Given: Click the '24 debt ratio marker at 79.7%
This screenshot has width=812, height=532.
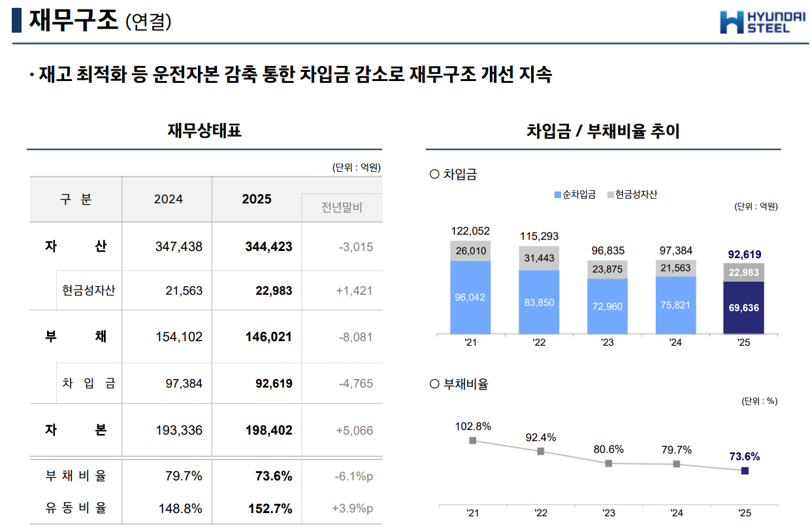Looking at the screenshot, I should 677,464.
